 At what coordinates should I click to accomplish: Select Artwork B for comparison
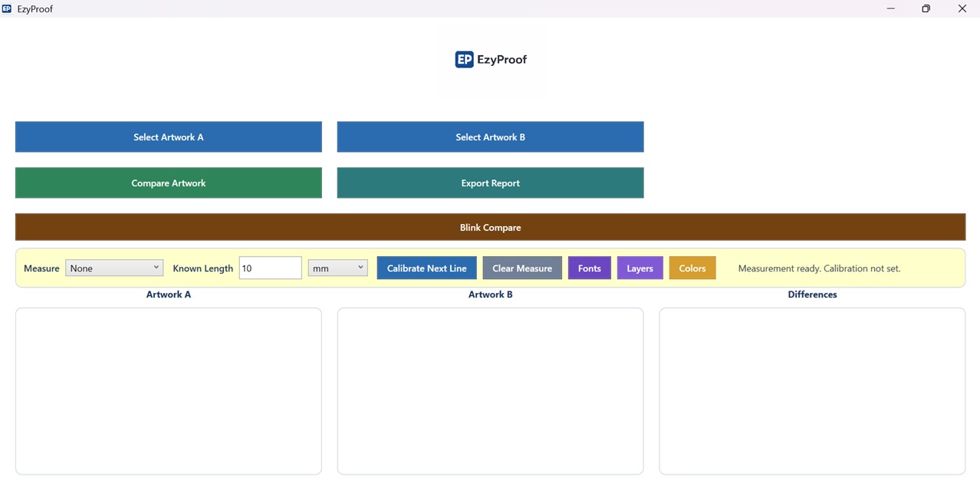pyautogui.click(x=490, y=136)
